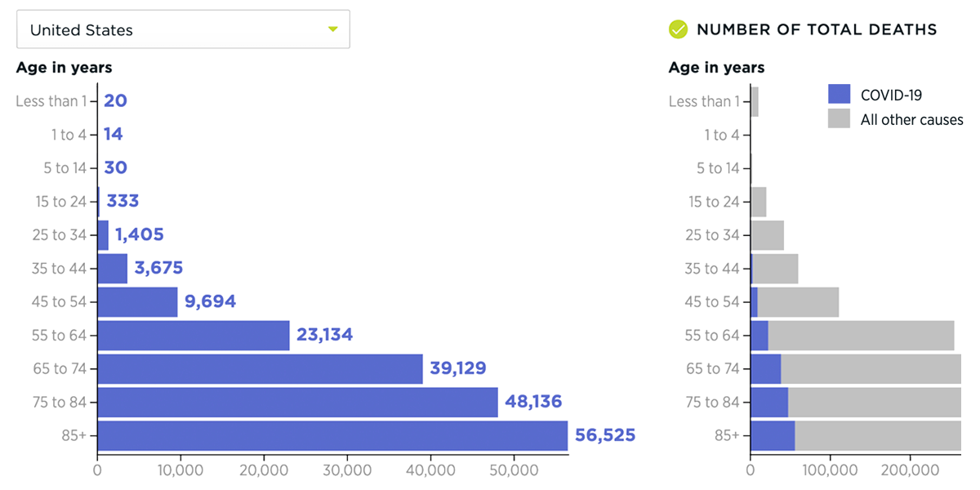Toggle COVID-19 series visibility in the legend
The image size is (980, 490).
tap(840, 94)
